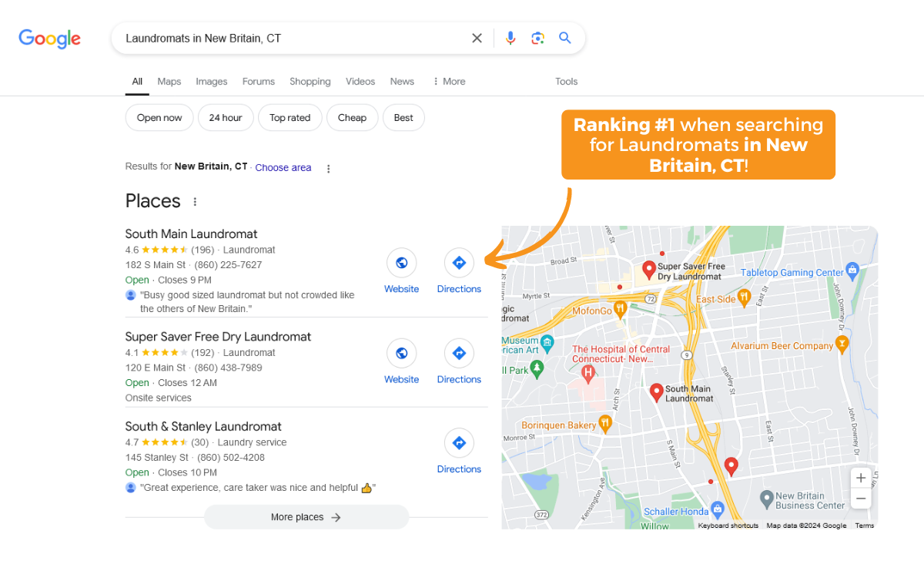Toggle the Open now filter chip
The height and width of the screenshot is (561, 924).
coord(159,118)
